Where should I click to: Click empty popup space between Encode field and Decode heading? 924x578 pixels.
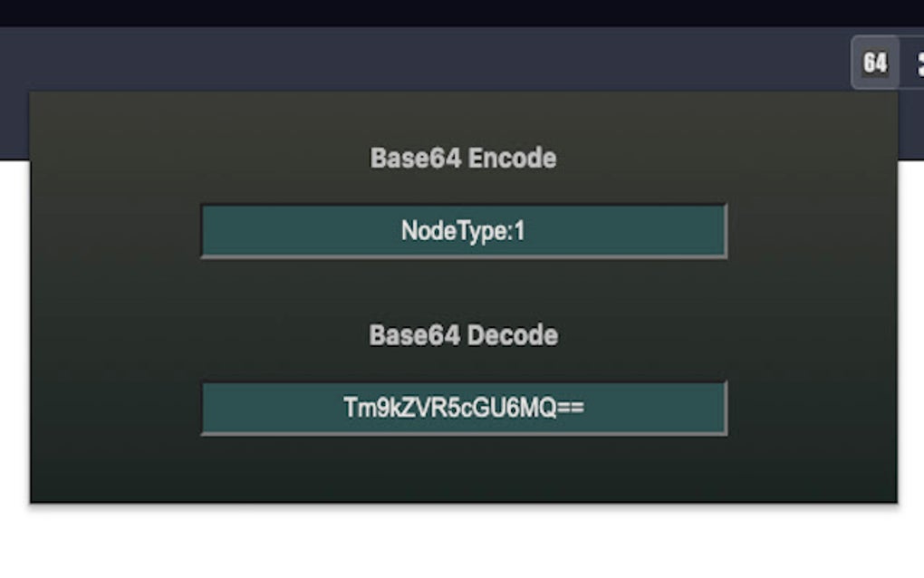pyautogui.click(x=463, y=288)
